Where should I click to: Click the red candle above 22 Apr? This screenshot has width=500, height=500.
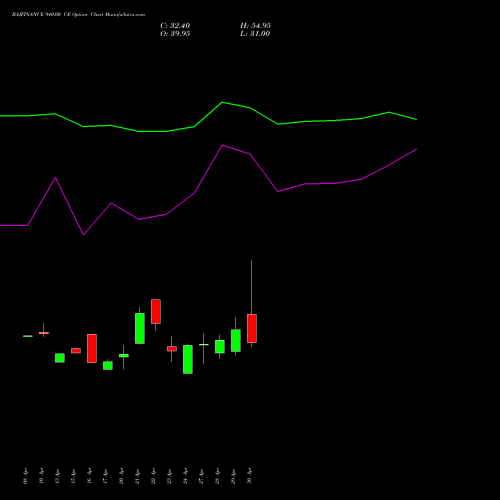point(156,311)
